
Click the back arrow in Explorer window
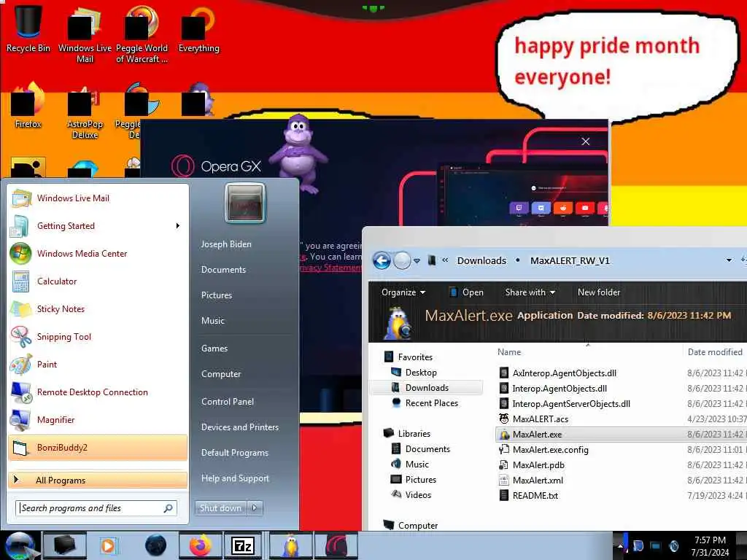point(382,260)
